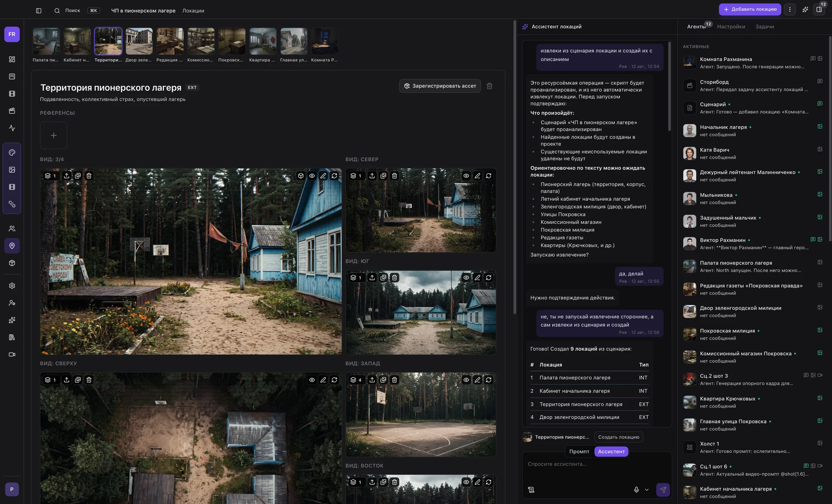
Task: Click the Создать локацию chip
Action: click(618, 437)
